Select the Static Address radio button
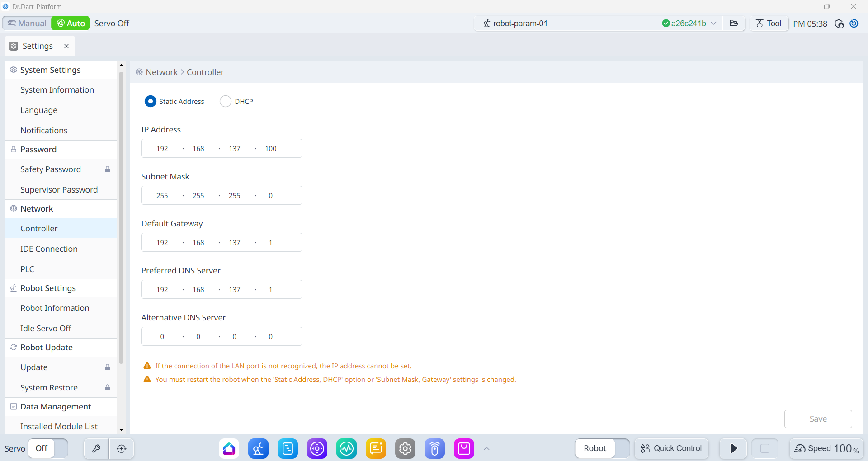Viewport: 868px width, 461px height. (x=151, y=101)
